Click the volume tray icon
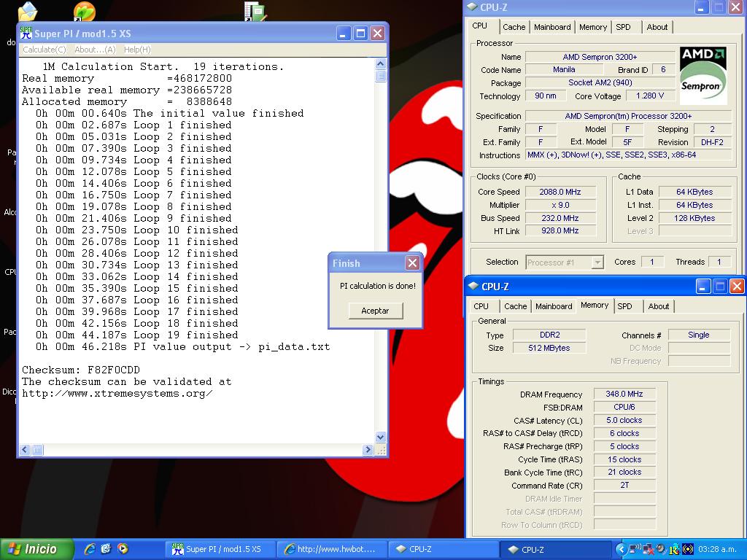 [x=661, y=548]
